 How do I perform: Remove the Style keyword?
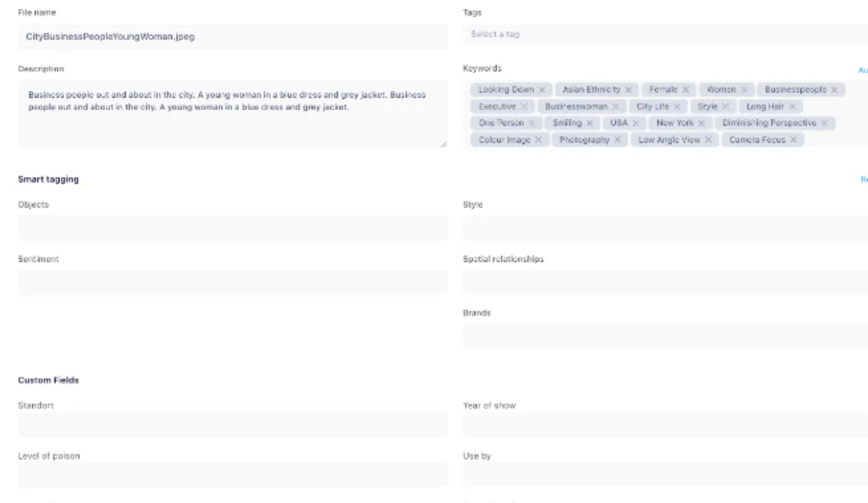726,107
